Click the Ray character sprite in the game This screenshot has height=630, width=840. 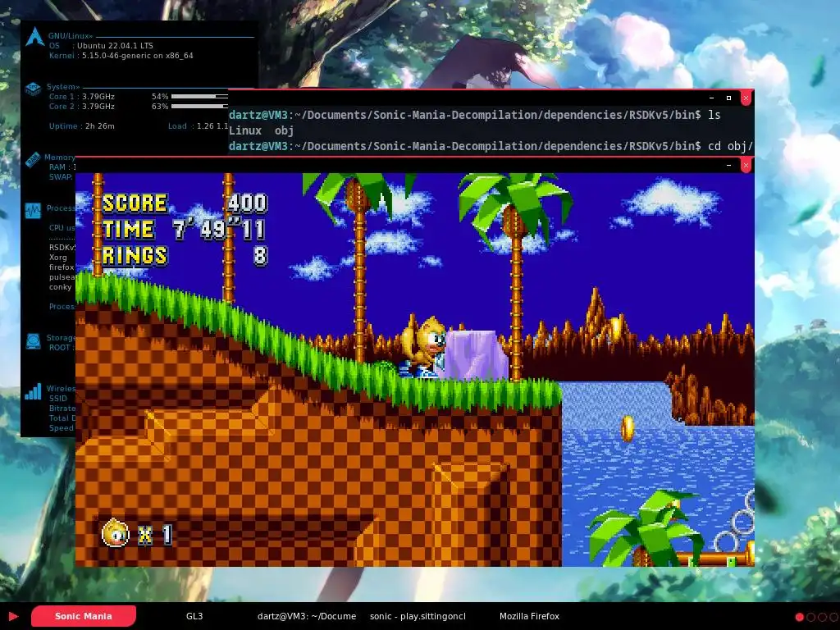coord(423,347)
